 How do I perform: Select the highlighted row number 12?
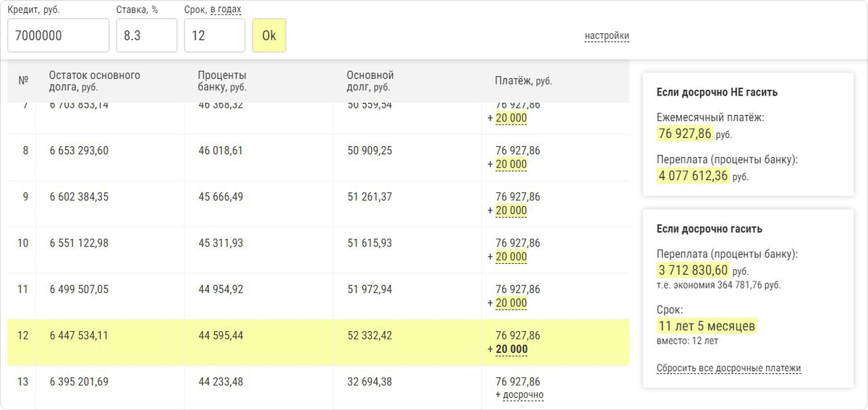tap(22, 336)
